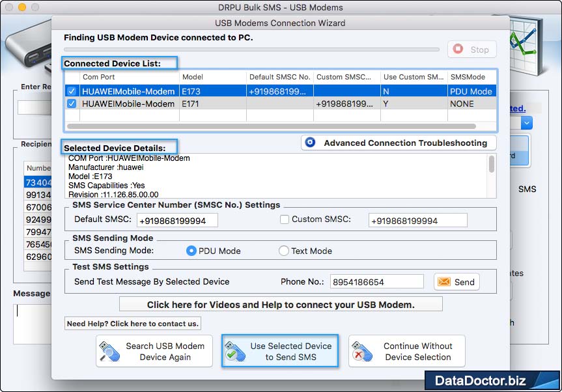Click Use Selected Device to Send SMS

click(280, 351)
